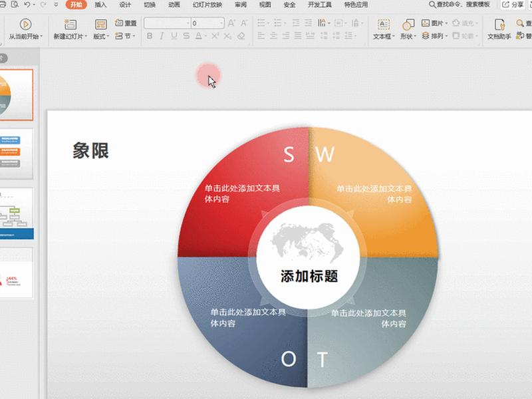Click the 重置 reset button
This screenshot has width=532, height=399.
pos(126,23)
